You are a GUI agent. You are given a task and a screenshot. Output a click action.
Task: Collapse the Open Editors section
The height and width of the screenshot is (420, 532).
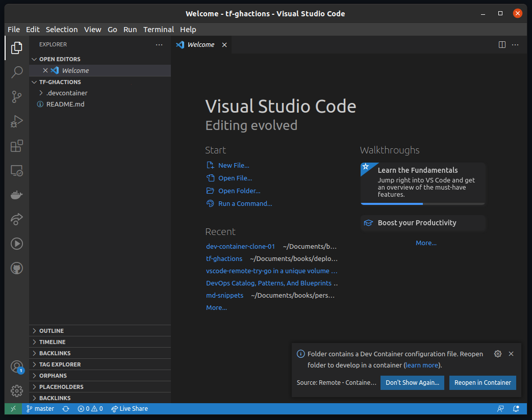click(x=100, y=59)
